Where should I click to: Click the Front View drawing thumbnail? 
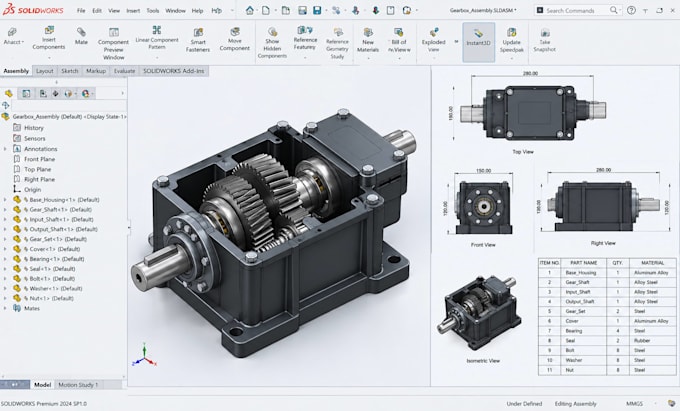pos(484,207)
